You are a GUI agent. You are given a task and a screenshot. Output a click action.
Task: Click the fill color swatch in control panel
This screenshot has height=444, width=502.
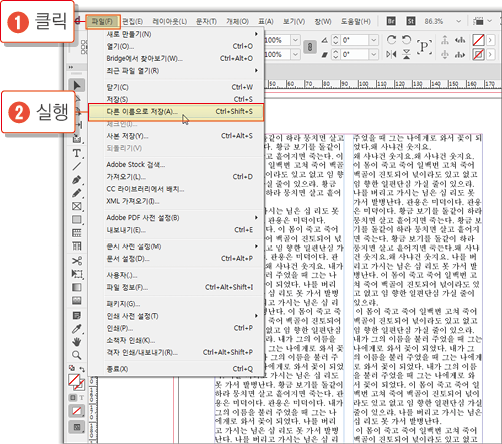478,40
